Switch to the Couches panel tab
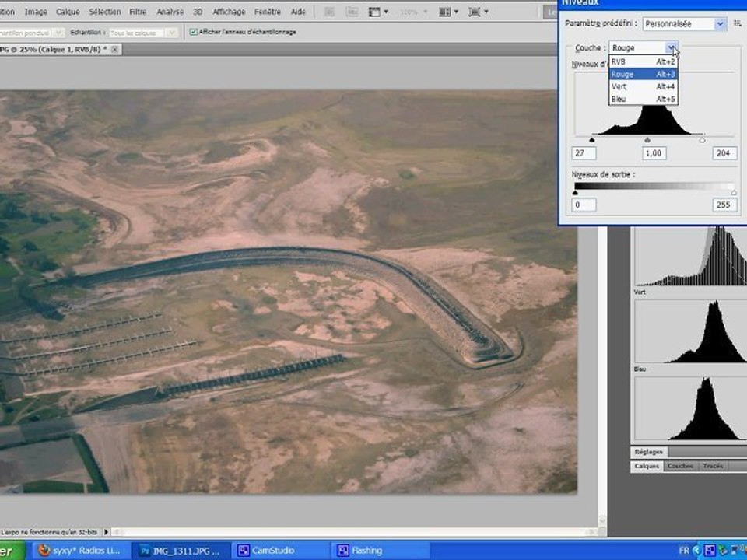Image resolution: width=747 pixels, height=560 pixels. coord(680,466)
